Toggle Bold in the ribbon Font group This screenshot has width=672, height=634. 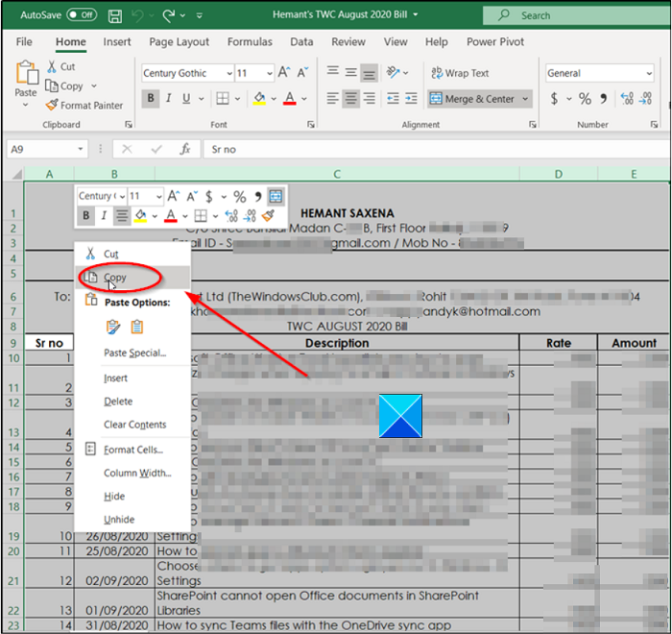tap(151, 99)
